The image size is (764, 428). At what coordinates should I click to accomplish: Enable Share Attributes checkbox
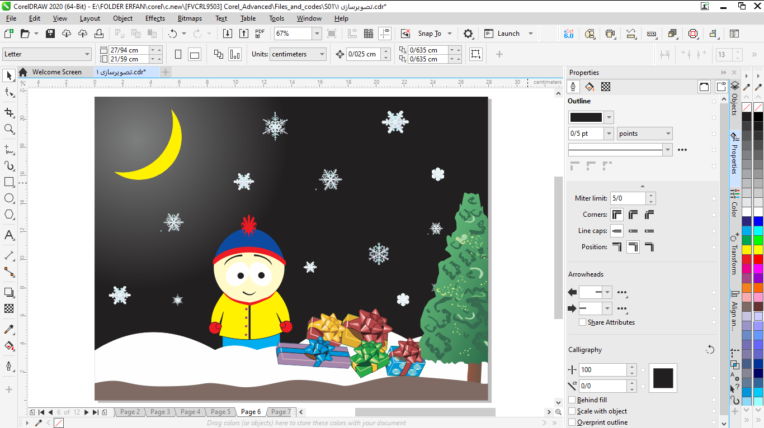pos(582,322)
